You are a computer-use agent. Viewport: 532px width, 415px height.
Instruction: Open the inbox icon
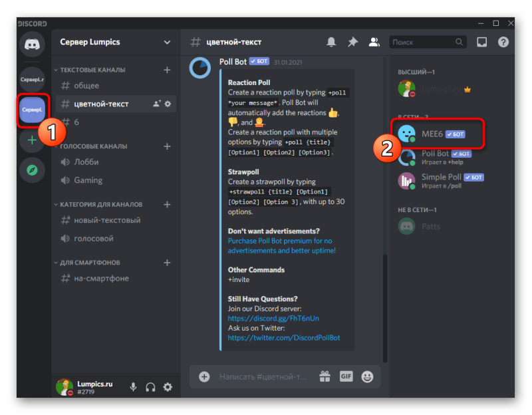point(481,42)
